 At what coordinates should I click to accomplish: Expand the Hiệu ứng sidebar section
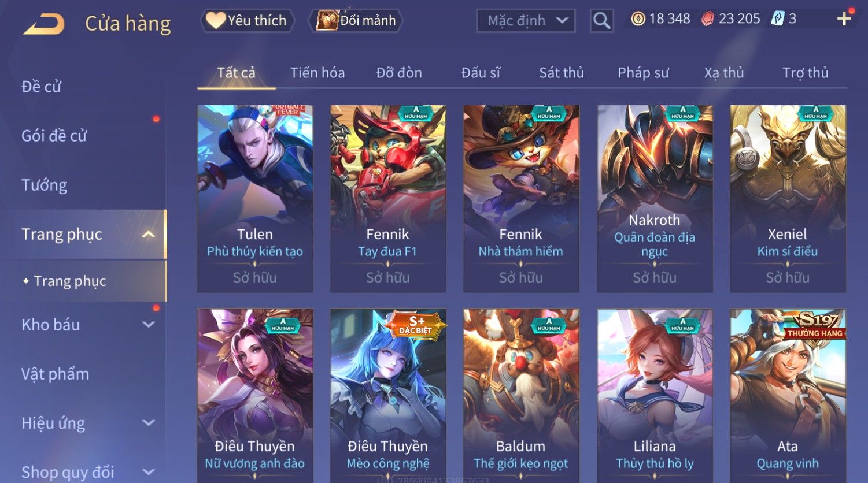click(149, 423)
